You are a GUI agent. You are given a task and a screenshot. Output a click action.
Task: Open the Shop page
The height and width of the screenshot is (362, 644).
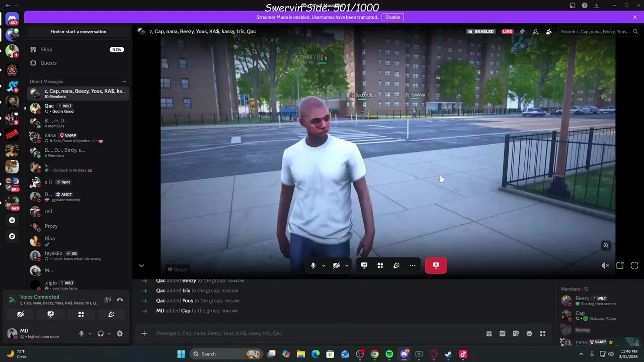pos(78,49)
